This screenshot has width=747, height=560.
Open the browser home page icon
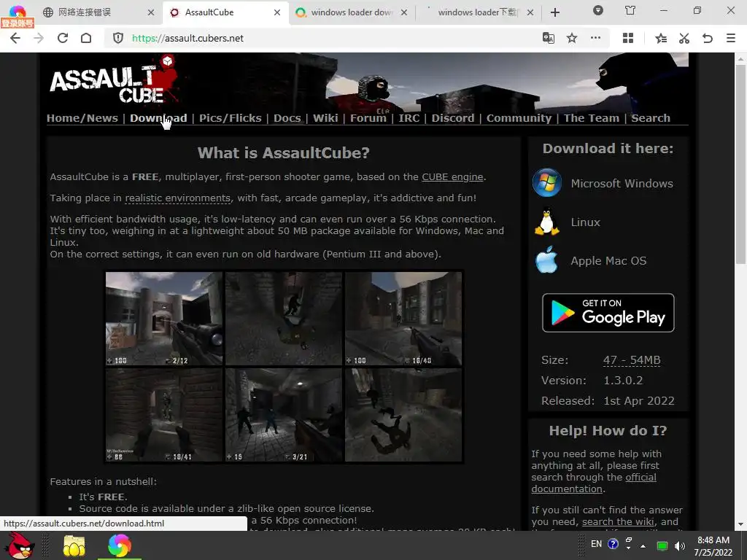coord(86,38)
